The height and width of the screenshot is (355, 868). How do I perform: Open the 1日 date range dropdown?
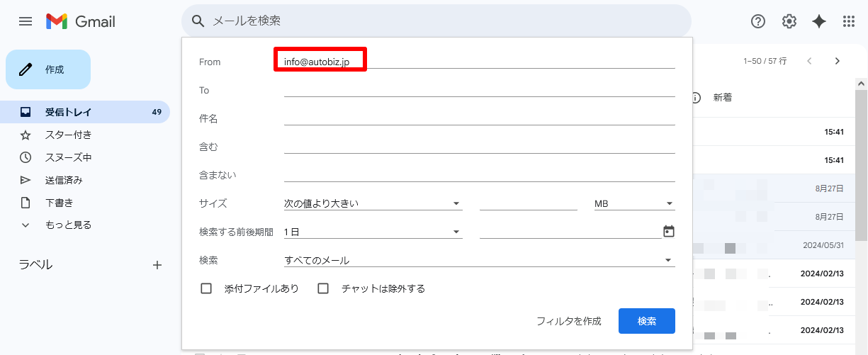pos(373,232)
